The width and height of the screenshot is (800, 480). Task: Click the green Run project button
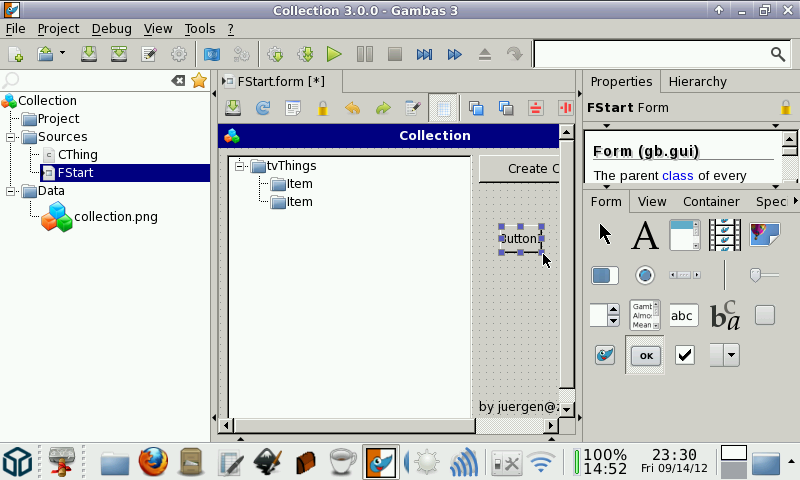[334, 54]
